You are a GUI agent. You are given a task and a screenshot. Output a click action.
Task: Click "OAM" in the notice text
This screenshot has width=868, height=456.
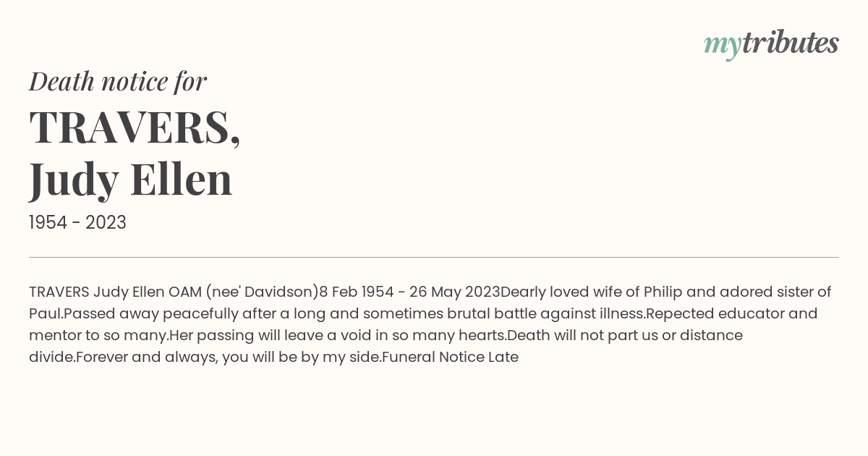184,292
